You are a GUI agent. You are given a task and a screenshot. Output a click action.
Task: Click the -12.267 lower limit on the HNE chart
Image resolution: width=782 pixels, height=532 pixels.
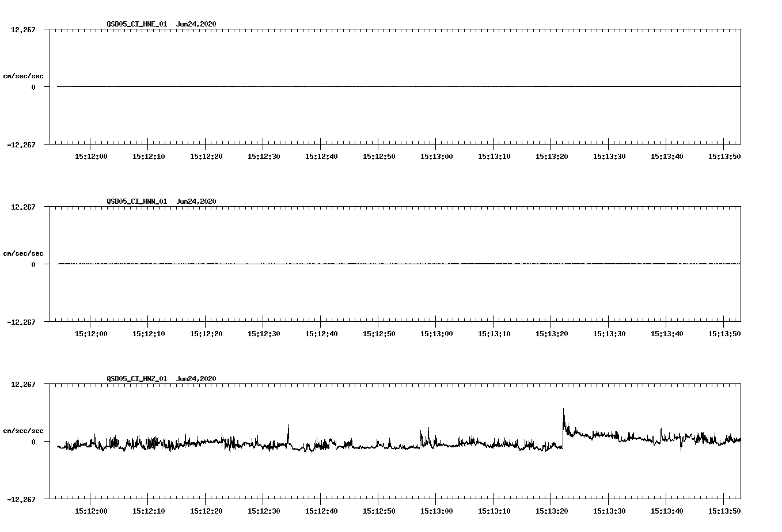21,145
